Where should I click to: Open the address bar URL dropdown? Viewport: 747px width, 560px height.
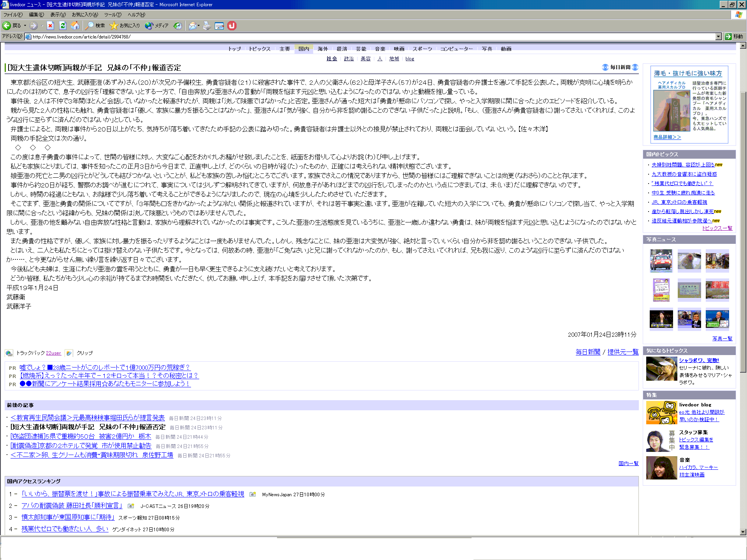(718, 37)
